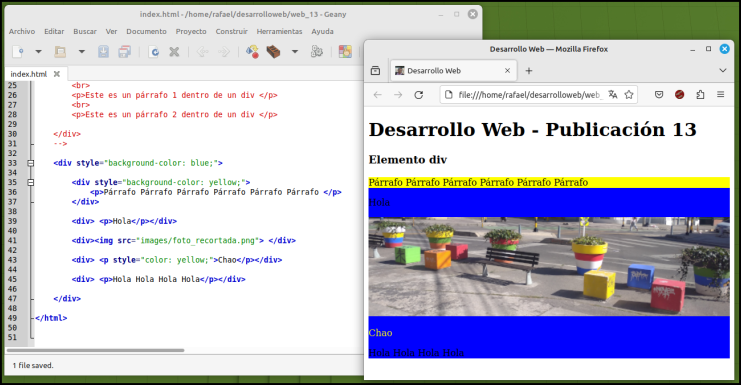Select the Desarrollo Web Firefox tab

453,70
